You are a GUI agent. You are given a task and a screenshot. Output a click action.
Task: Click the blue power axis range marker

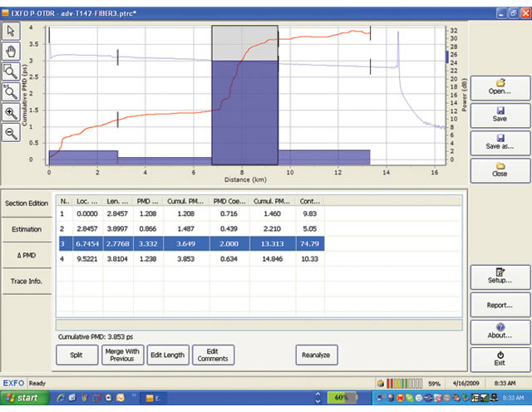point(447,57)
